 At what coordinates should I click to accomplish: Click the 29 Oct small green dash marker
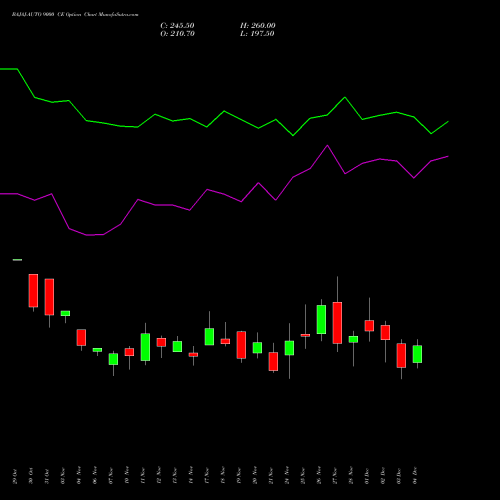point(17,260)
